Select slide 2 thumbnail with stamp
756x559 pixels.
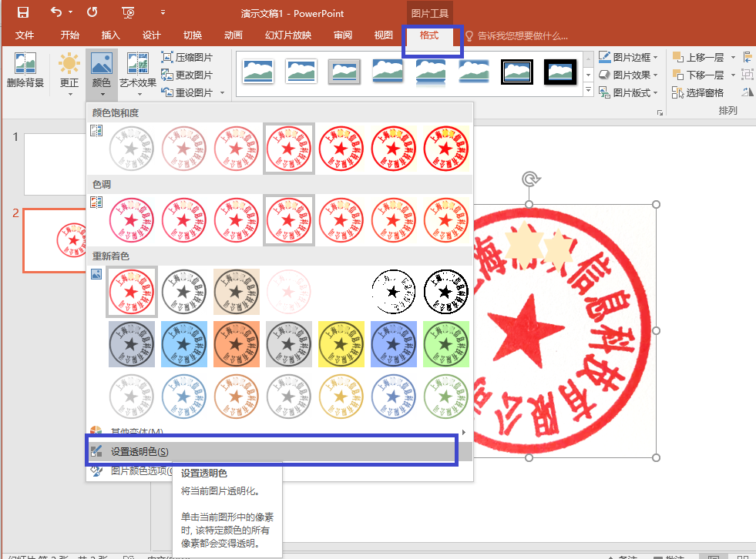pyautogui.click(x=55, y=240)
